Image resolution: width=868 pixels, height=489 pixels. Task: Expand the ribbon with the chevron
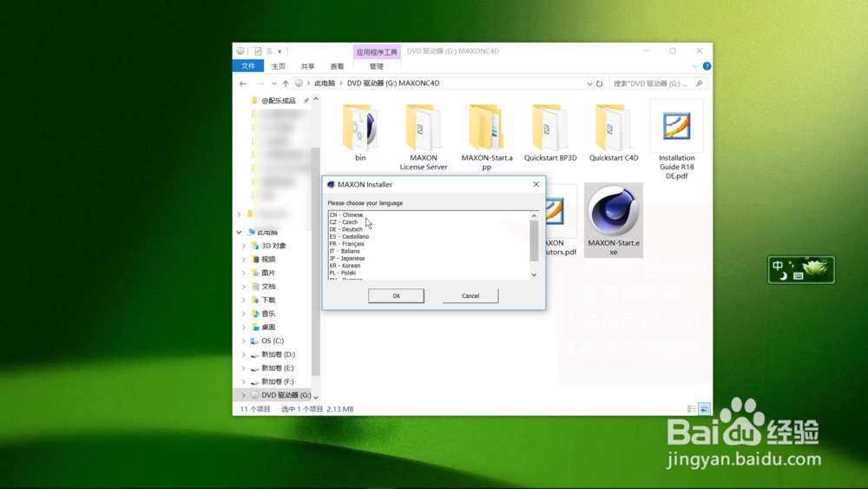[x=695, y=66]
